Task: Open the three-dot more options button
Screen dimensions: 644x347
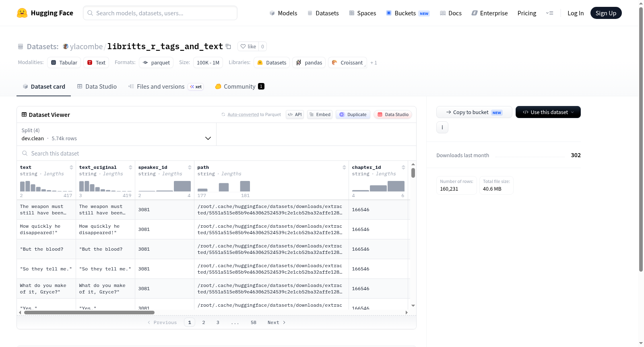Action: pyautogui.click(x=442, y=127)
